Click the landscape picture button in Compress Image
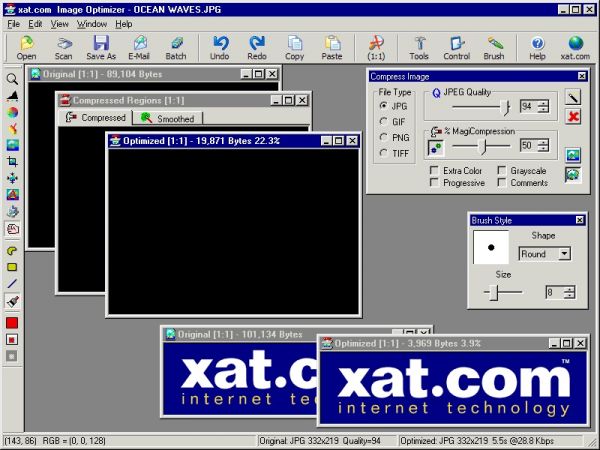This screenshot has height=450, width=600. pyautogui.click(x=573, y=155)
